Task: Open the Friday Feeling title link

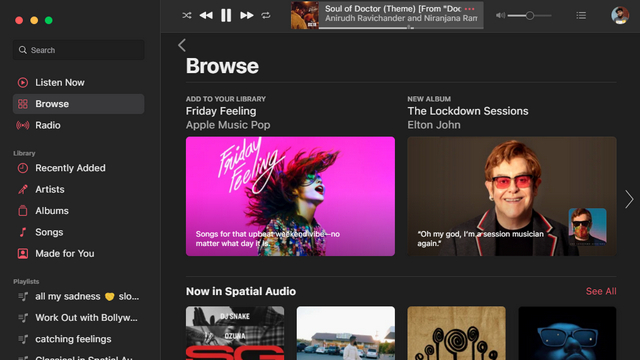Action: pos(221,111)
